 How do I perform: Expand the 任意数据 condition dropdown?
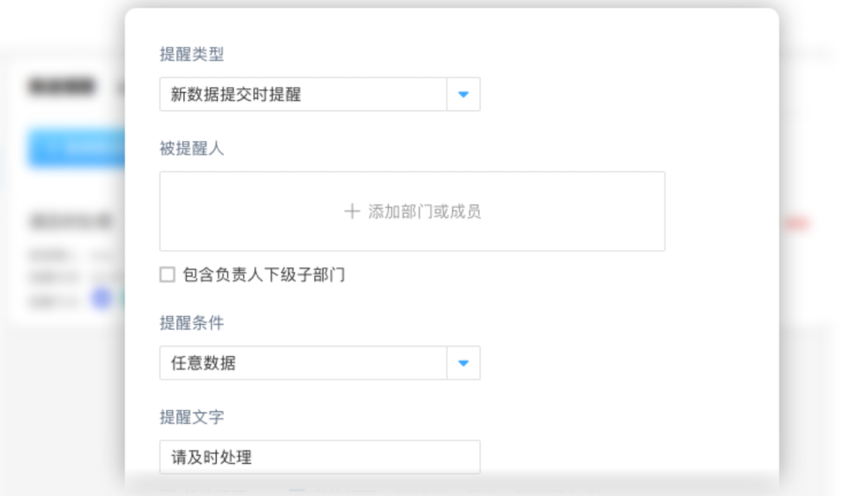303,363
